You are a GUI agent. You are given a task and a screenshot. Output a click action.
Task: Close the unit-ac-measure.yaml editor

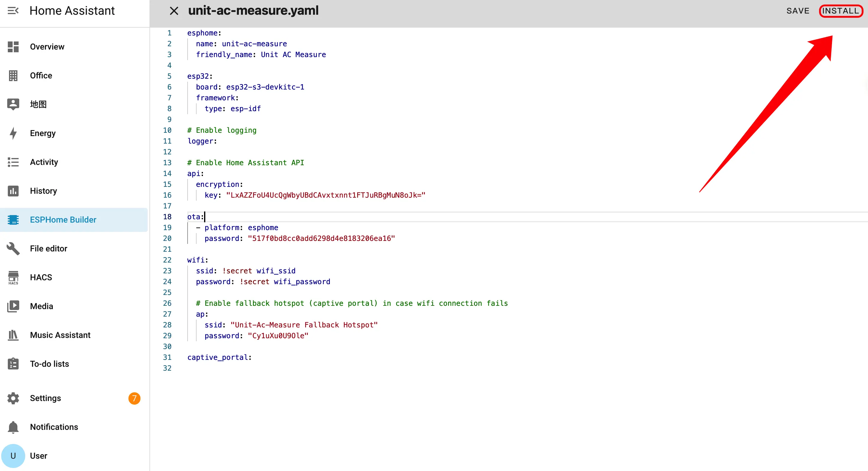tap(174, 11)
